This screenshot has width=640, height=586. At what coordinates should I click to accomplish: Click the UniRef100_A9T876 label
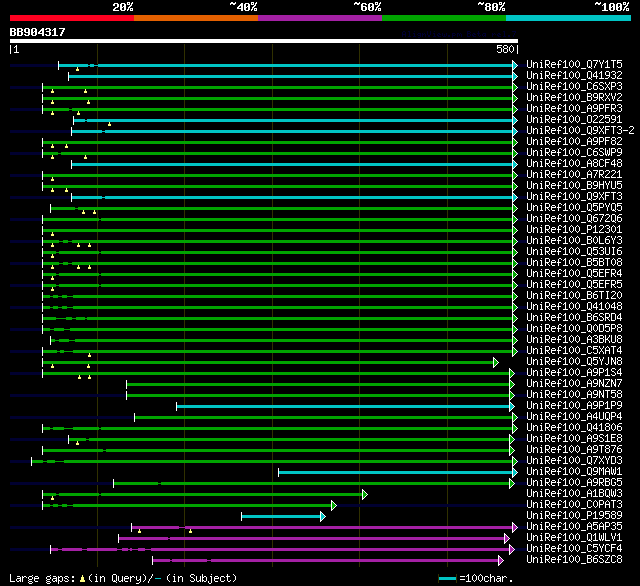click(574, 450)
